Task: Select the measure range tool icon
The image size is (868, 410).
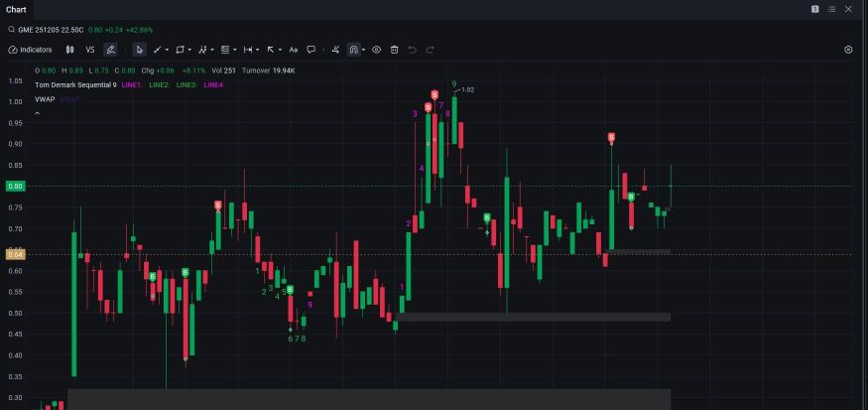Action: click(x=248, y=50)
